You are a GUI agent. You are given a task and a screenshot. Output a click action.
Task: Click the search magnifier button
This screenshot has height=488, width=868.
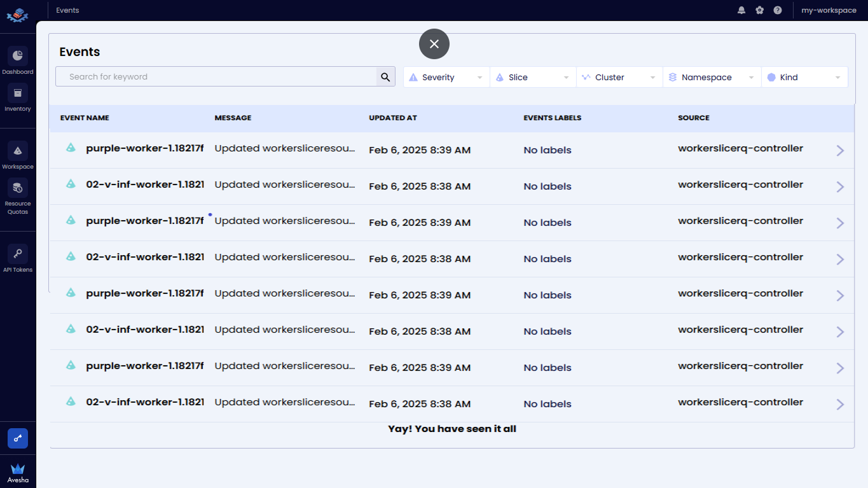click(x=385, y=77)
